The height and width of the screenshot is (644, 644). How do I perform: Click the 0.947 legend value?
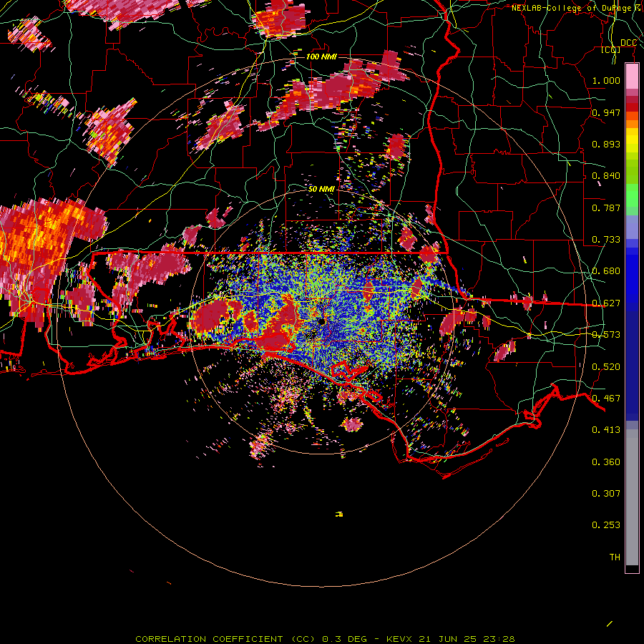click(x=606, y=112)
